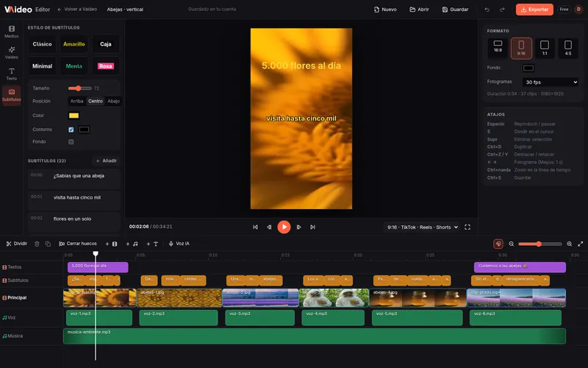This screenshot has height=368, width=588.
Task: Click the undo arrow in top bar
Action: 487,10
